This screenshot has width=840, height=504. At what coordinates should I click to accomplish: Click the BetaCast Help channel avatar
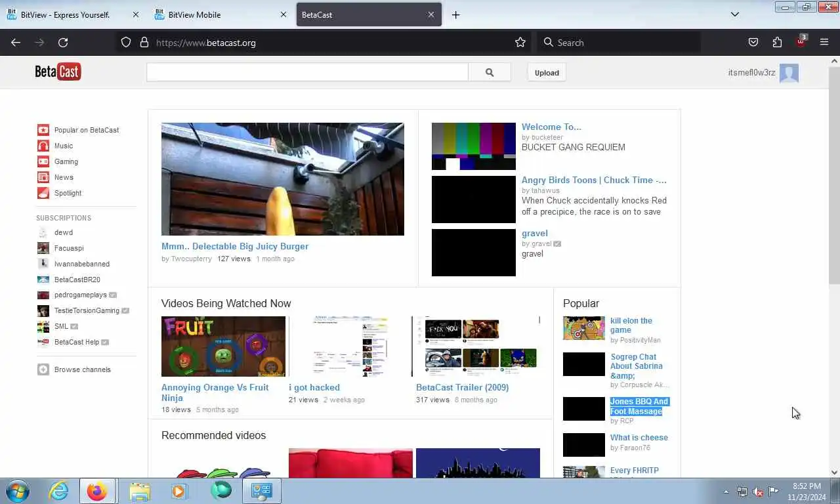tap(43, 342)
